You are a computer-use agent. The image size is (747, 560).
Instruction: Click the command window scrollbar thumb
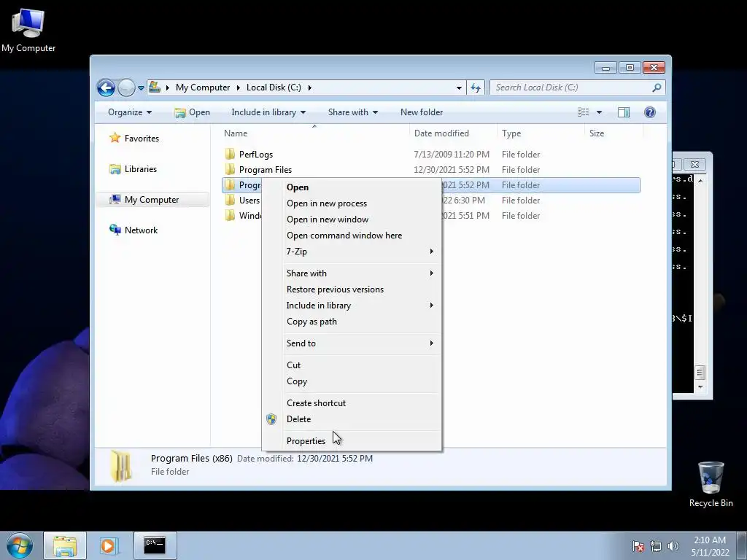point(700,373)
